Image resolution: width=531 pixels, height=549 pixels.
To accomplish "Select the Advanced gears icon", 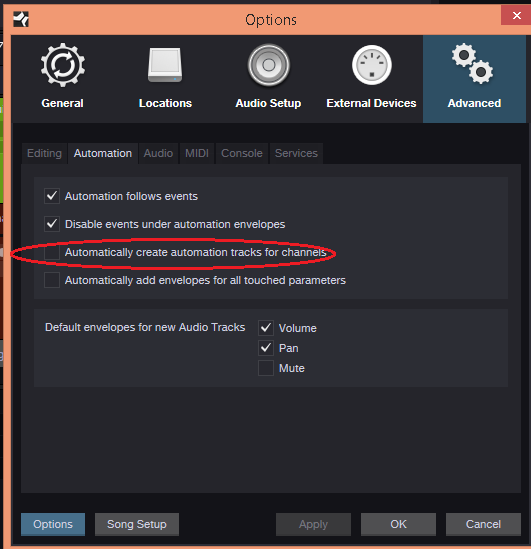I will click(473, 64).
